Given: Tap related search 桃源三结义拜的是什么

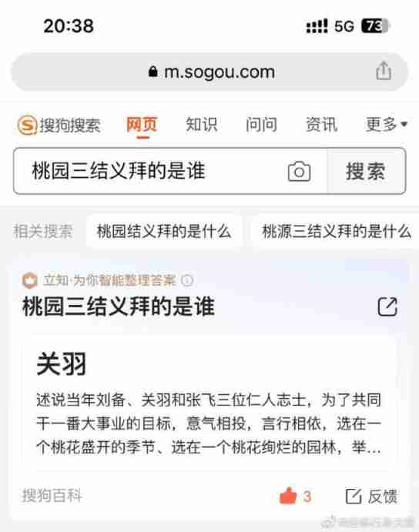Looking at the screenshot, I should point(337,232).
